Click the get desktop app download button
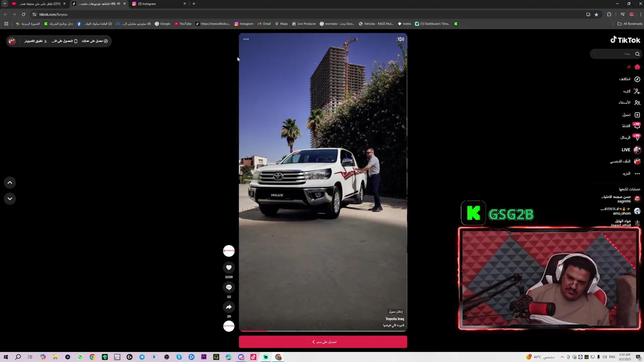Image resolution: width=644 pixels, height=362 pixels. click(x=36, y=41)
